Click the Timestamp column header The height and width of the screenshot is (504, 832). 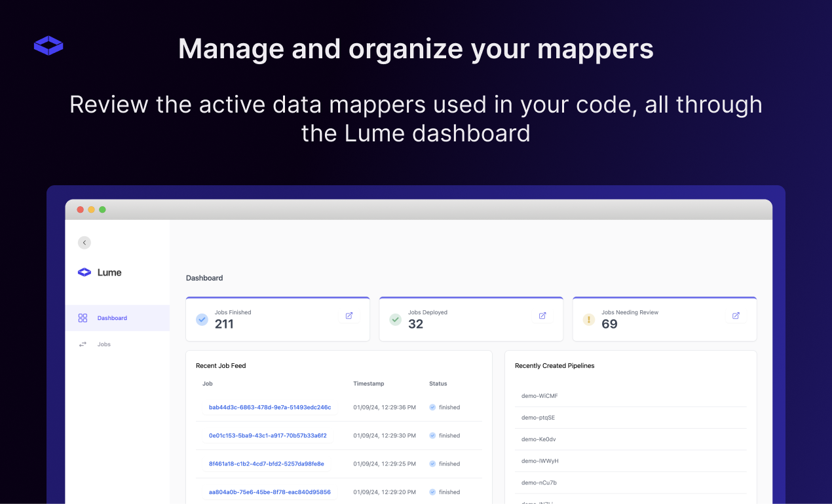point(369,384)
